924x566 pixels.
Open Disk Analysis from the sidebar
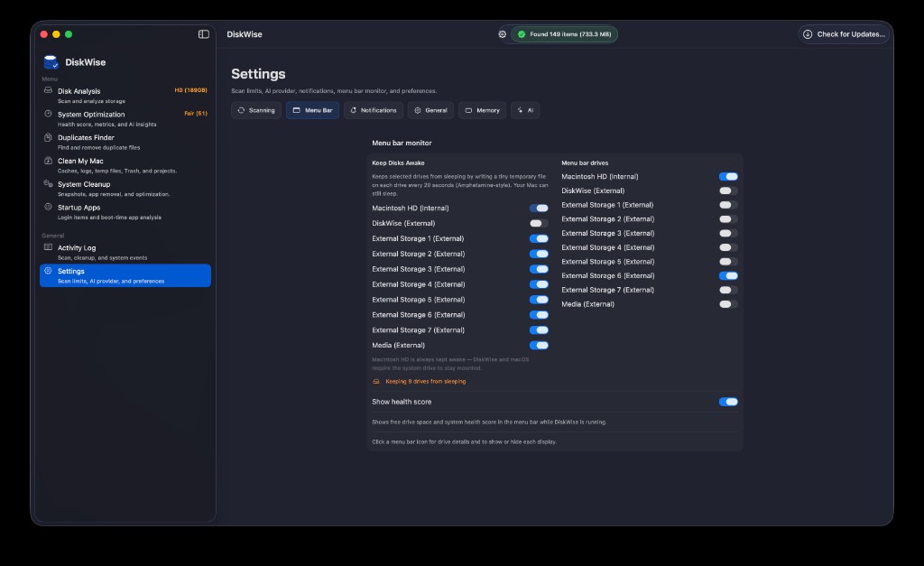tap(125, 95)
